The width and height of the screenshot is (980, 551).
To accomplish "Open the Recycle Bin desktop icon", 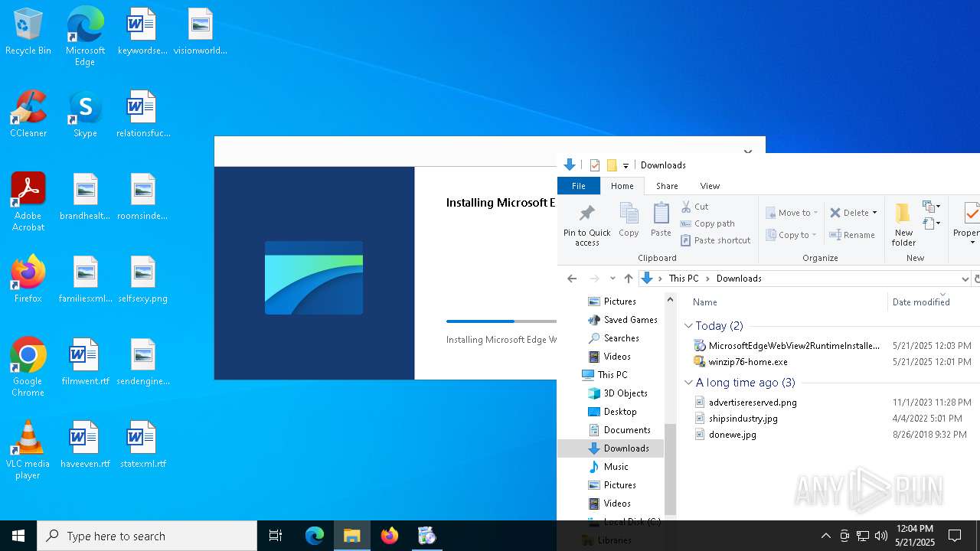I will point(28,32).
